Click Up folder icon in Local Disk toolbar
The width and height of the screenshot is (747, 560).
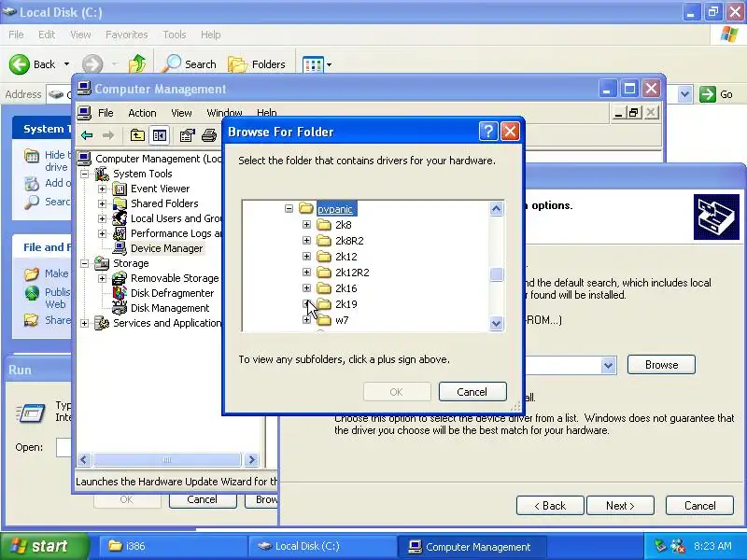tap(137, 64)
